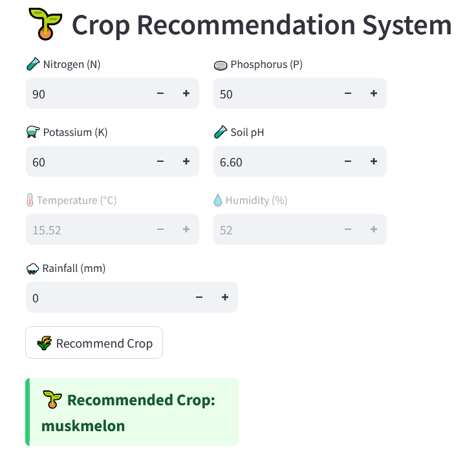The width and height of the screenshot is (476, 459).
Task: Click the Recommend Crop button
Action: point(94,343)
